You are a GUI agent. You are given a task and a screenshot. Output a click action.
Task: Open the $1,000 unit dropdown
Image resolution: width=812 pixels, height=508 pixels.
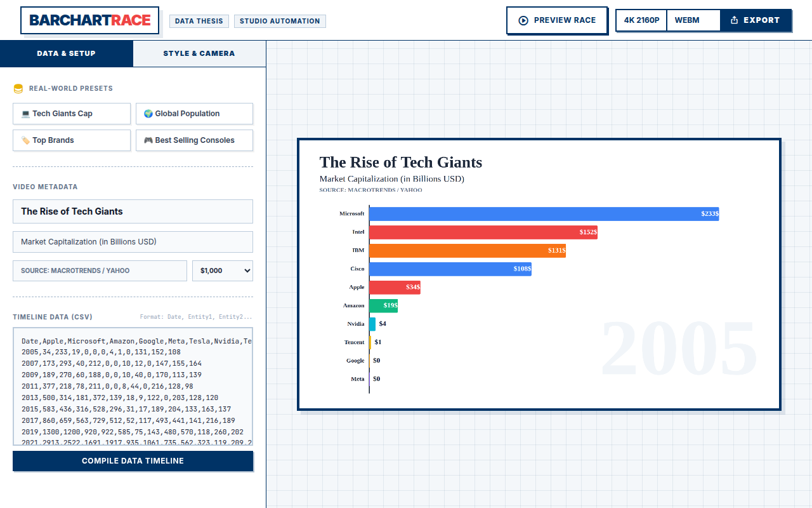(x=223, y=271)
